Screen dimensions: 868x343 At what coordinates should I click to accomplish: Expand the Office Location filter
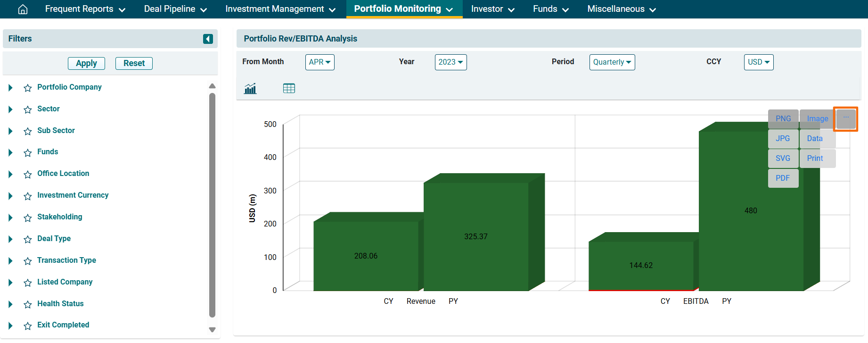click(10, 174)
